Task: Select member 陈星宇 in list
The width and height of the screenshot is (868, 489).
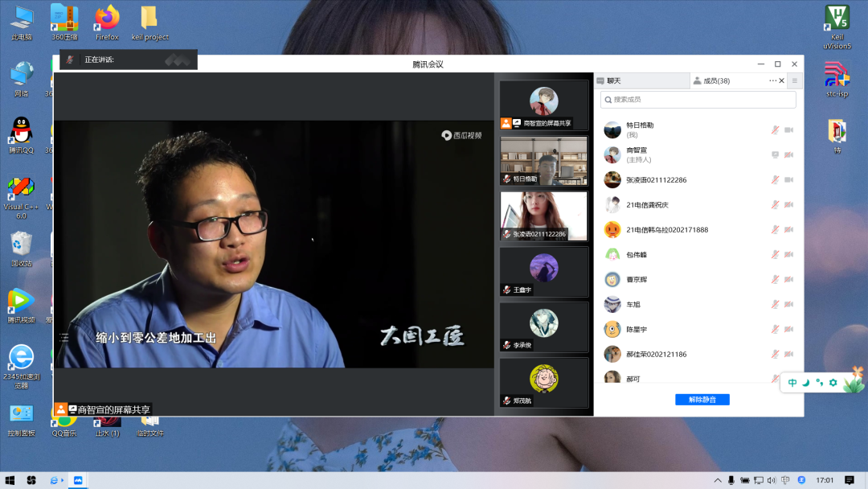Action: (x=698, y=329)
